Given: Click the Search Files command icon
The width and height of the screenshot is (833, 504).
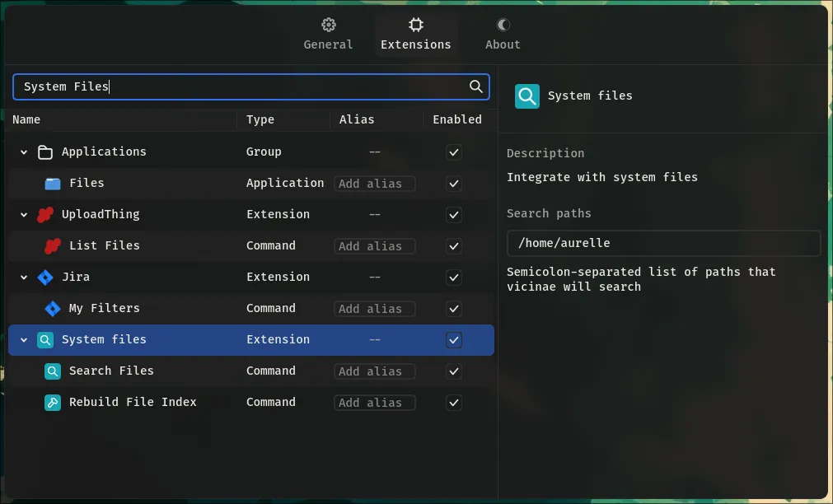Looking at the screenshot, I should pos(52,371).
